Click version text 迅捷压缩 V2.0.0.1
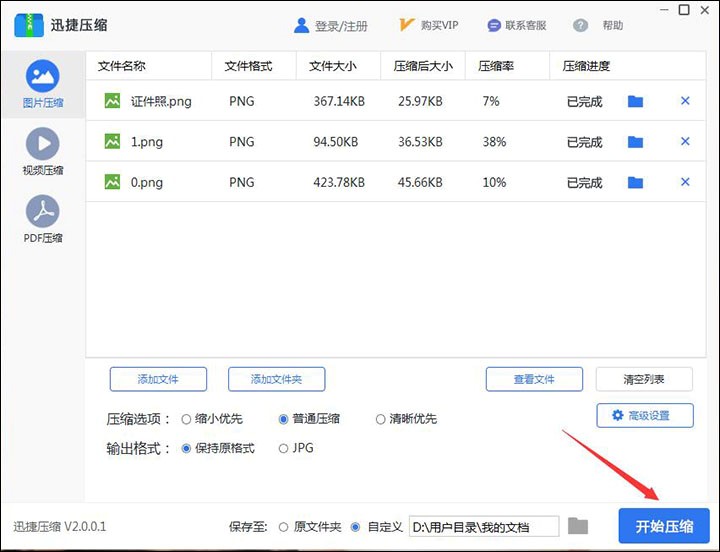This screenshot has height=552, width=720. tap(60, 526)
